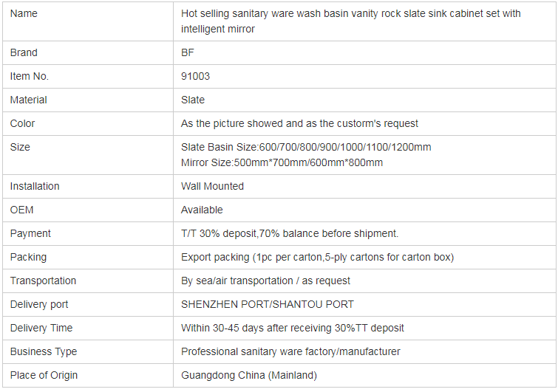The width and height of the screenshot is (558, 392).
Task: Click the Brand value BF
Action: click(x=188, y=52)
